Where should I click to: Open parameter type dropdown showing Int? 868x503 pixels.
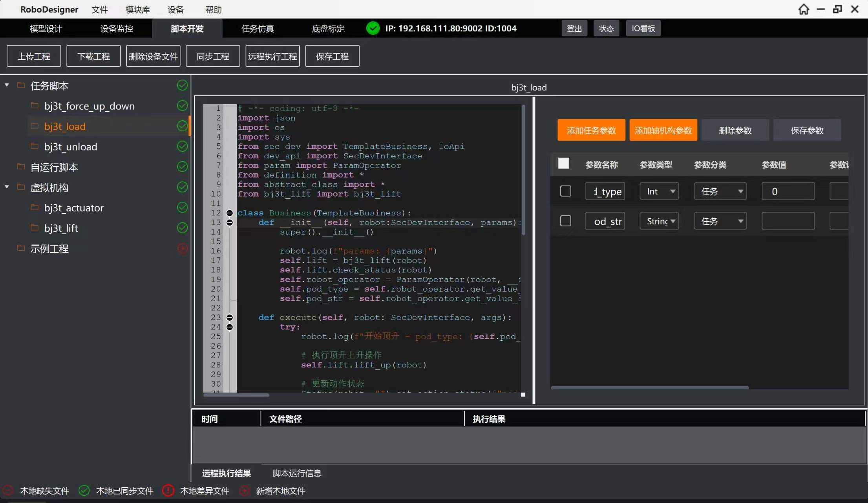pos(659,191)
